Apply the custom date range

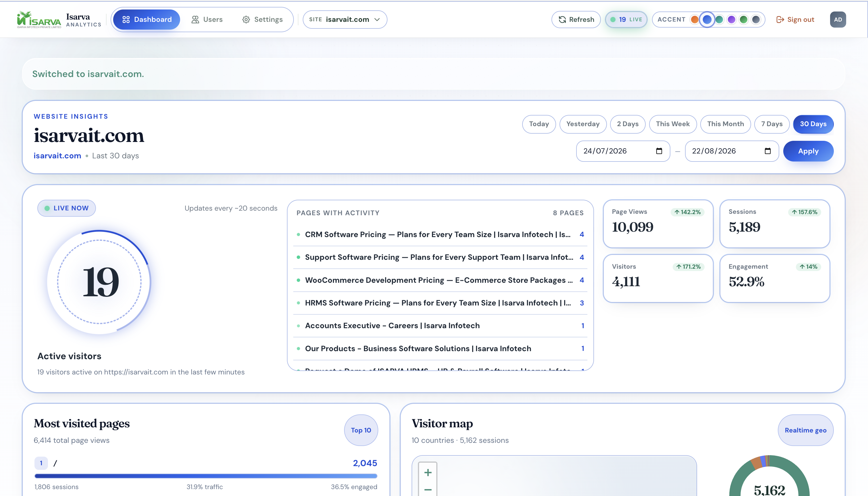[x=808, y=151]
